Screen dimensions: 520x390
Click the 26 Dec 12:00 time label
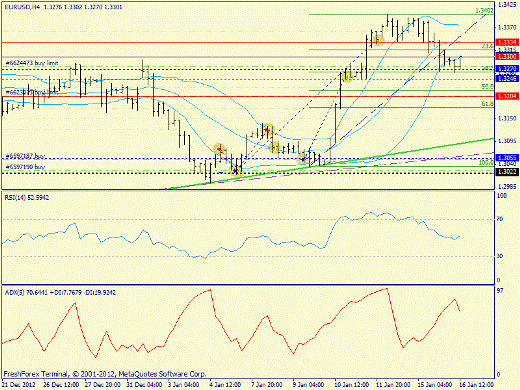[x=61, y=384]
